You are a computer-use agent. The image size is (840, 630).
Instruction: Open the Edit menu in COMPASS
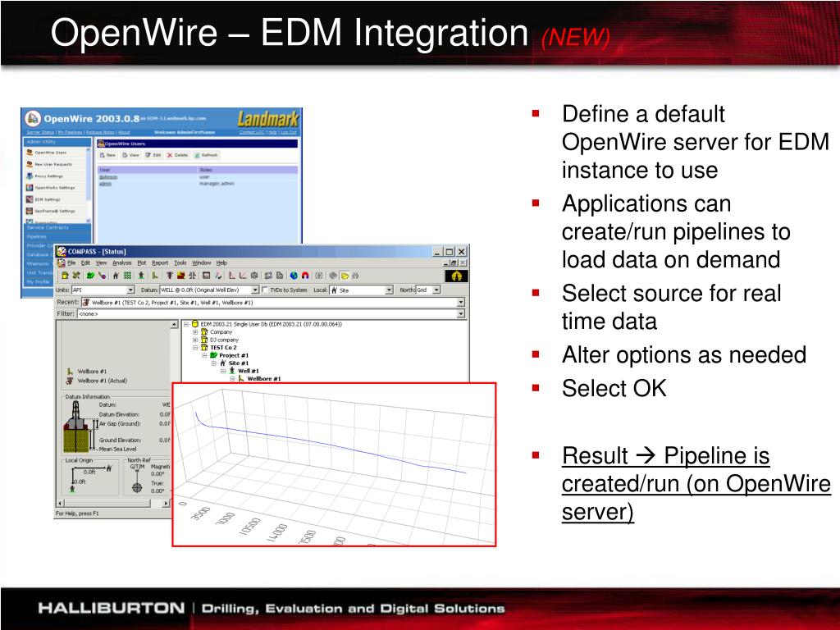point(85,263)
